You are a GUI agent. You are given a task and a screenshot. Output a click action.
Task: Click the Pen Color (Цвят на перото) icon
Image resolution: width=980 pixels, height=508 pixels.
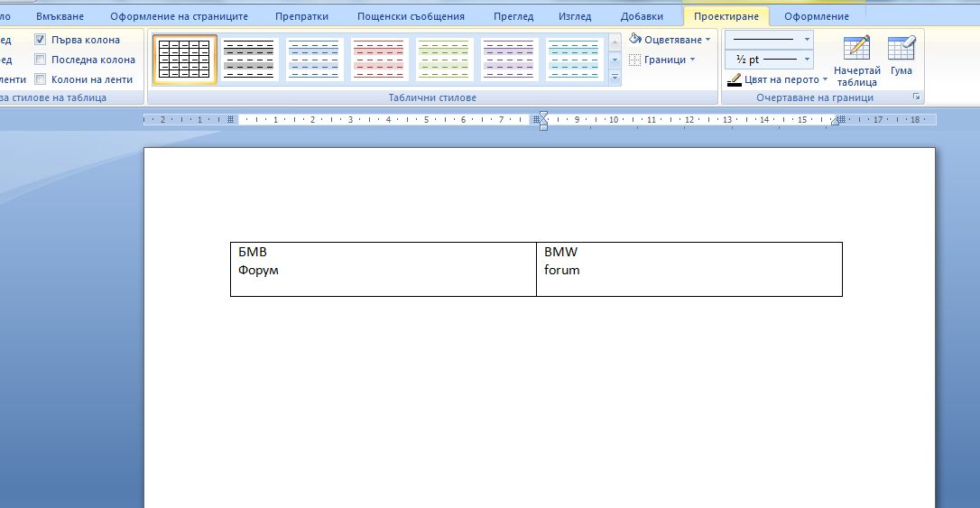pyautogui.click(x=735, y=80)
